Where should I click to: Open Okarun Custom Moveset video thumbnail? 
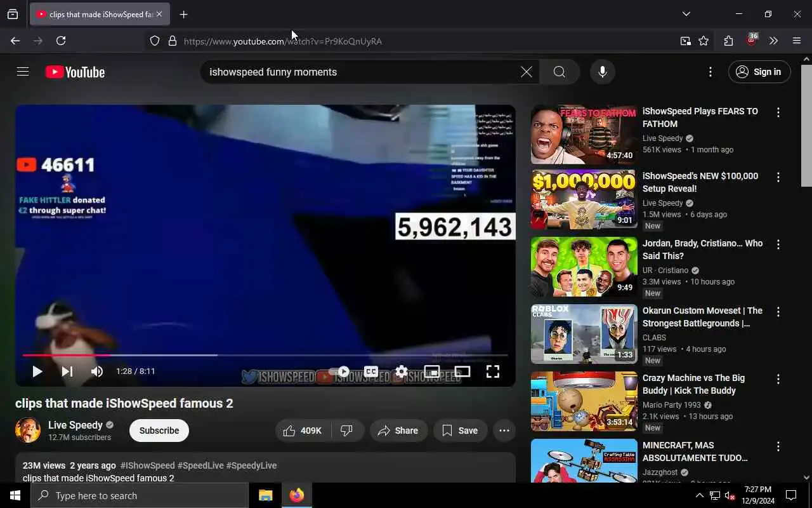coord(584,334)
